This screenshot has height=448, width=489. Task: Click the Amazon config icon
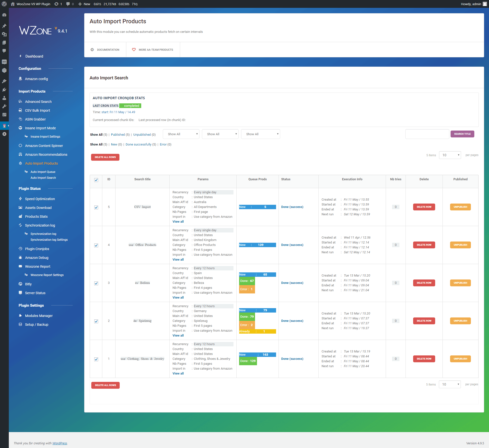(20, 79)
